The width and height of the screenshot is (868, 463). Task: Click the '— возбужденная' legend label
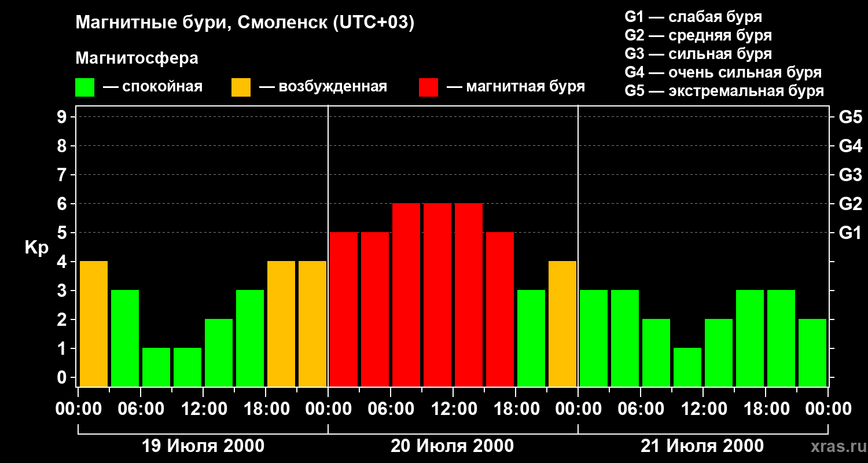click(x=323, y=87)
